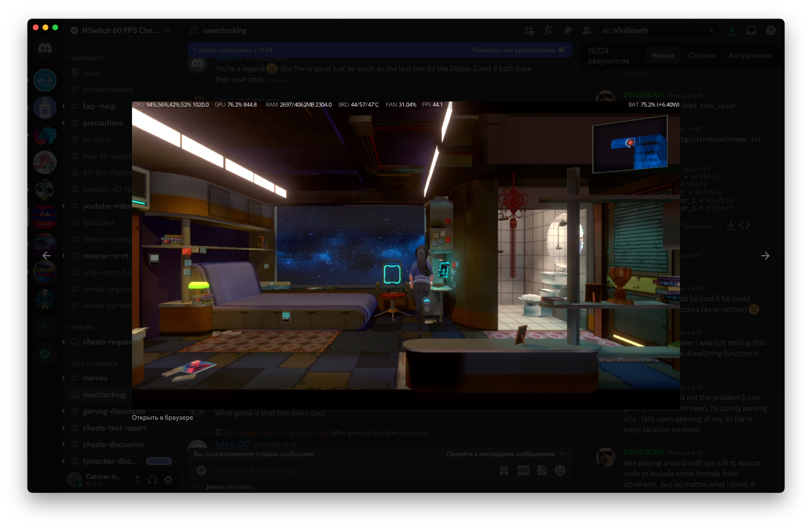Open the Threads icon in channel header
The image size is (812, 529).
pyautogui.click(x=529, y=30)
